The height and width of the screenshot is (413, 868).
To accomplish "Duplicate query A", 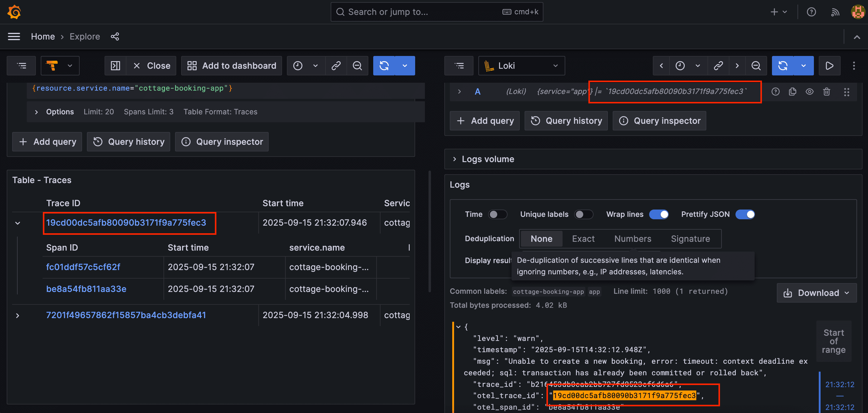I will pos(793,92).
